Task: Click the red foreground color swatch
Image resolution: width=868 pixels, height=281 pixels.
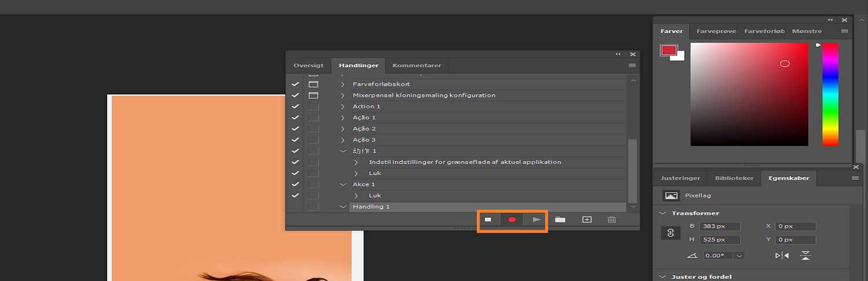Action: (668, 50)
